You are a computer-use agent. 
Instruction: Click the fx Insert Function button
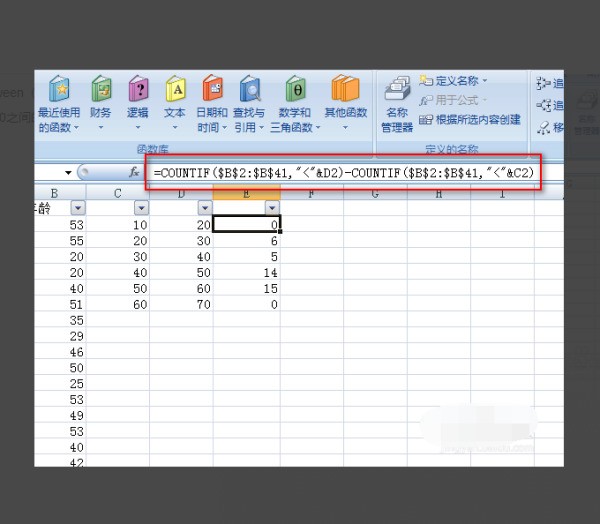[x=134, y=172]
